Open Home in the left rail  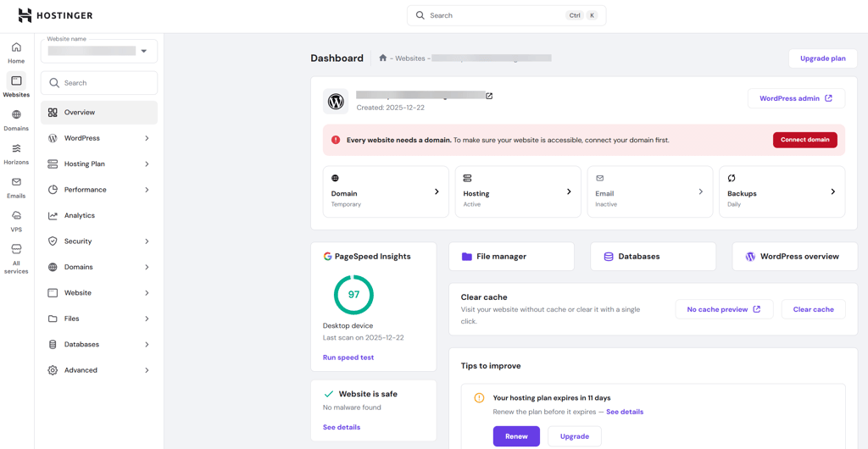click(16, 53)
